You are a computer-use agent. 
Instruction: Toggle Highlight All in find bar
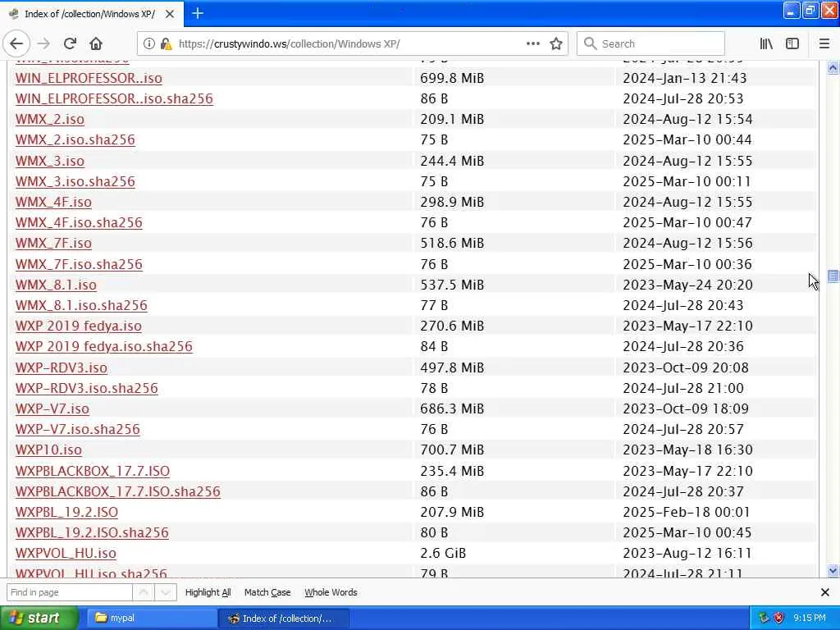208,592
